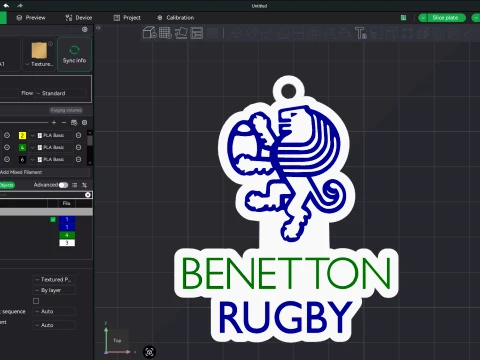Open the bottom Auto dropdown

point(54,325)
